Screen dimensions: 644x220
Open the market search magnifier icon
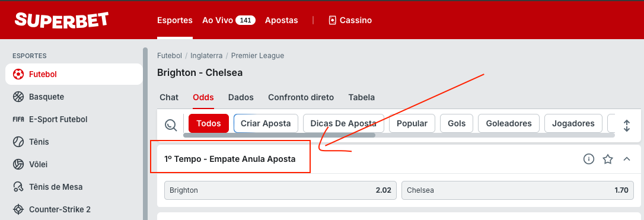pos(170,125)
